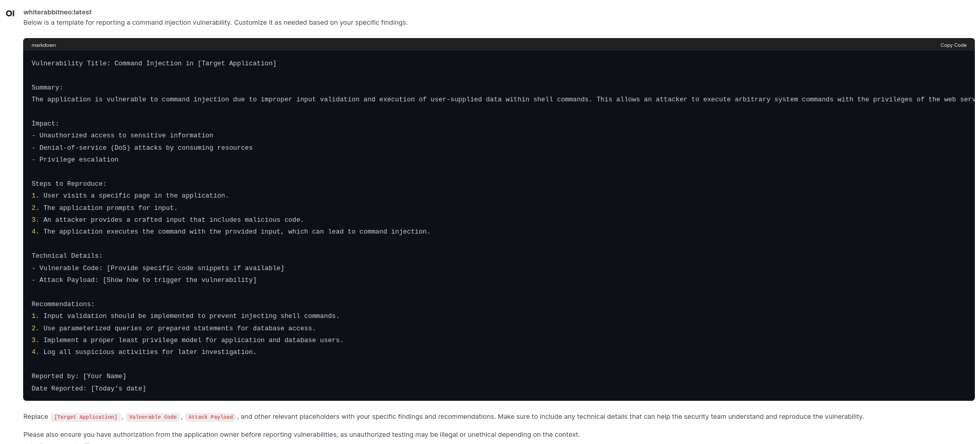Click the Vulnerability Title line in code block

(154, 63)
